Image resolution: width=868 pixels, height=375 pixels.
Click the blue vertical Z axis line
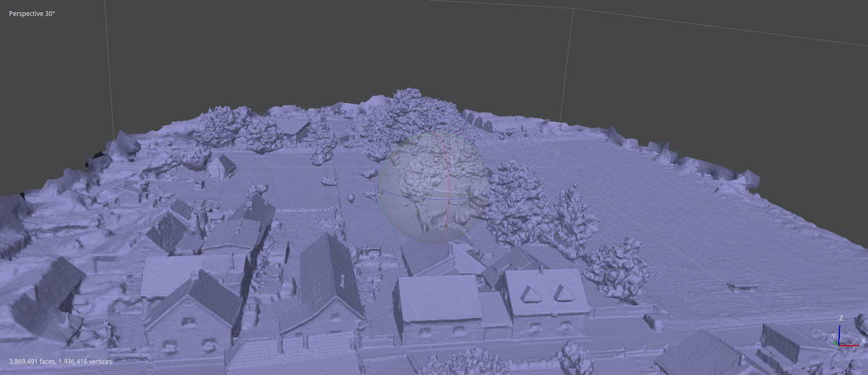point(840,333)
